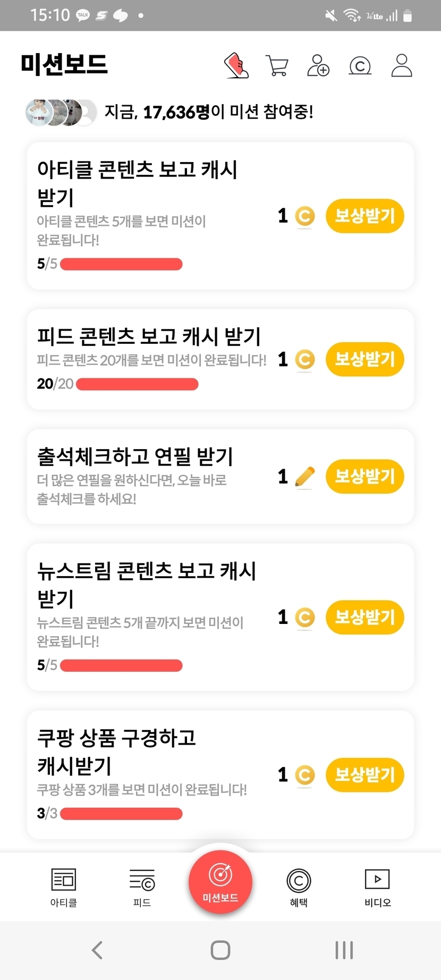
Task: Open the user profile icon
Action: pos(401,66)
